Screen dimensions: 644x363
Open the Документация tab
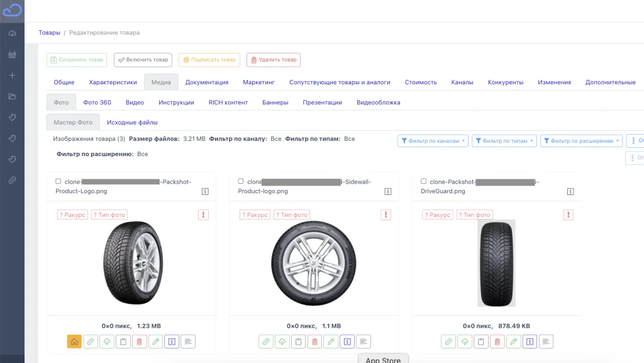pos(206,82)
